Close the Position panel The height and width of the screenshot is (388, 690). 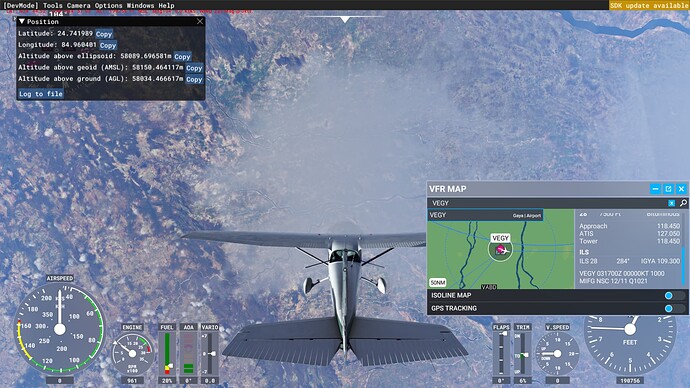tap(200, 21)
